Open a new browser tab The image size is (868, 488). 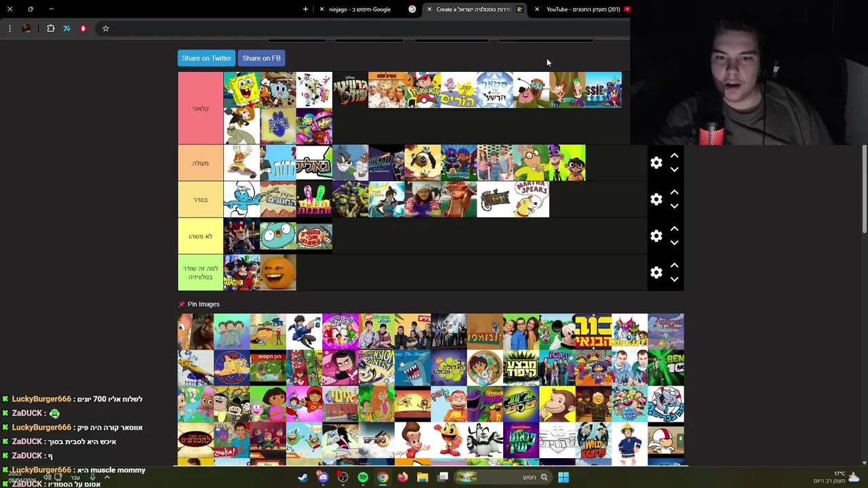coord(305,9)
